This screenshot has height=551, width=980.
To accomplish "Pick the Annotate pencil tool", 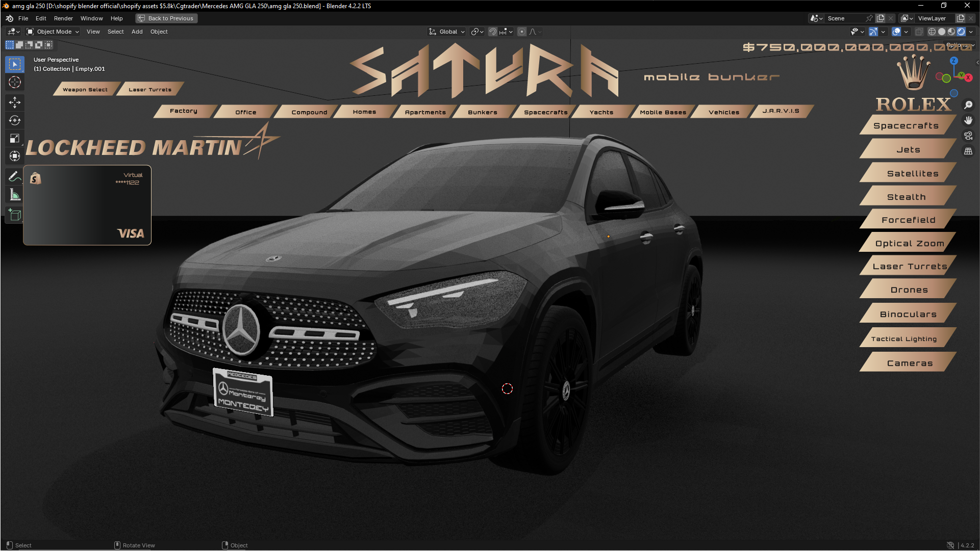I will pyautogui.click(x=14, y=176).
